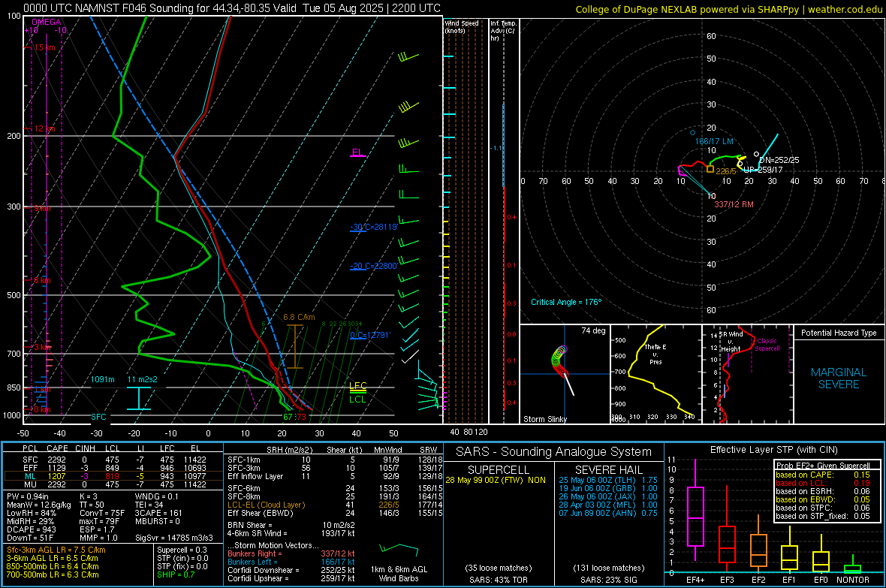Click the green 'SHIP = 0.7' value
The width and height of the screenshot is (886, 588).
tap(176, 574)
